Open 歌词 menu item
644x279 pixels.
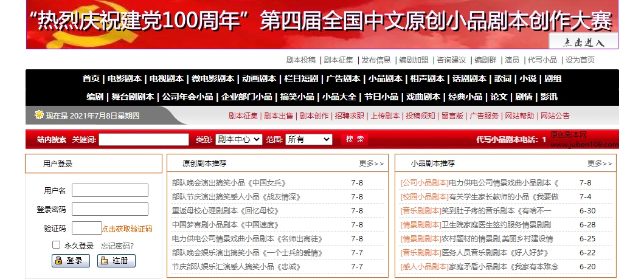[503, 78]
